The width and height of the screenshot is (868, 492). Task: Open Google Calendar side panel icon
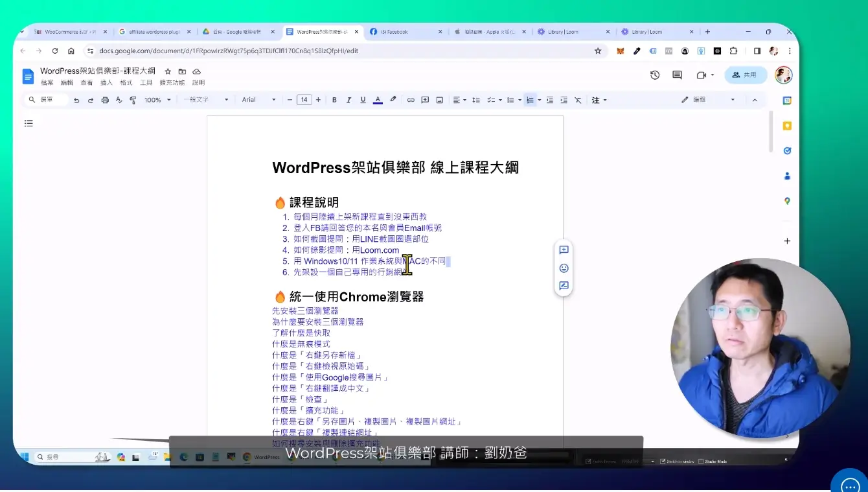[x=787, y=100]
